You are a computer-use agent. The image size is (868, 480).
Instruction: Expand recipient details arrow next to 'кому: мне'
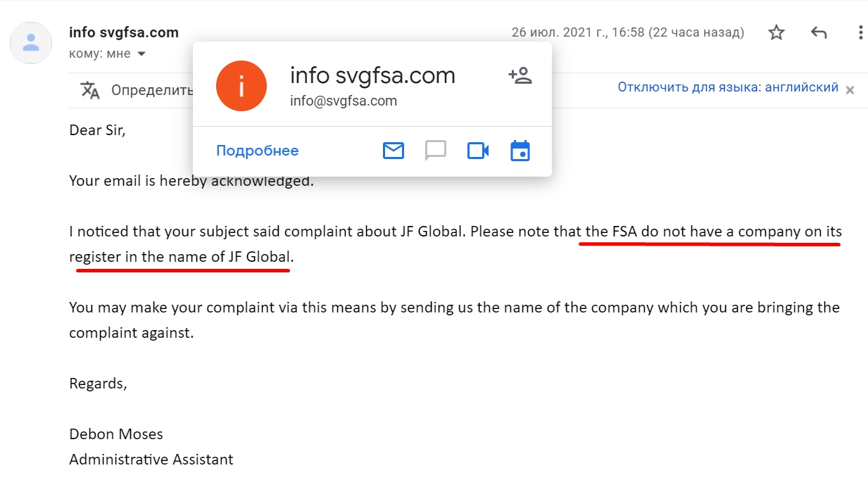click(141, 54)
